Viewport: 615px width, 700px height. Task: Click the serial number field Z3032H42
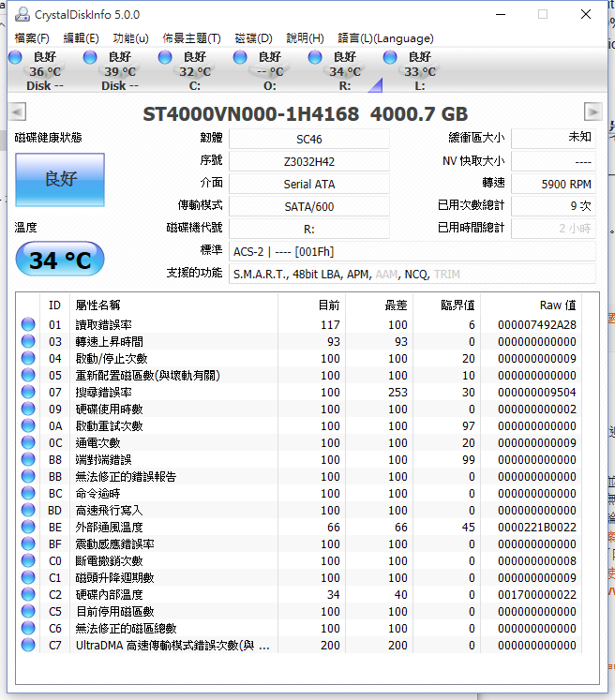click(309, 161)
